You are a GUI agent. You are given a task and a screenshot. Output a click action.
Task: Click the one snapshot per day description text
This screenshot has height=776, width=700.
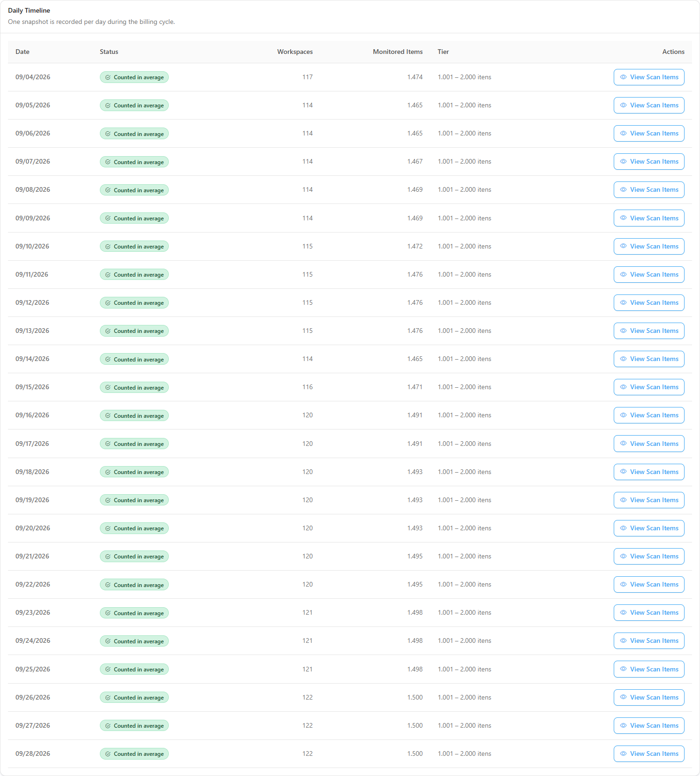91,22
